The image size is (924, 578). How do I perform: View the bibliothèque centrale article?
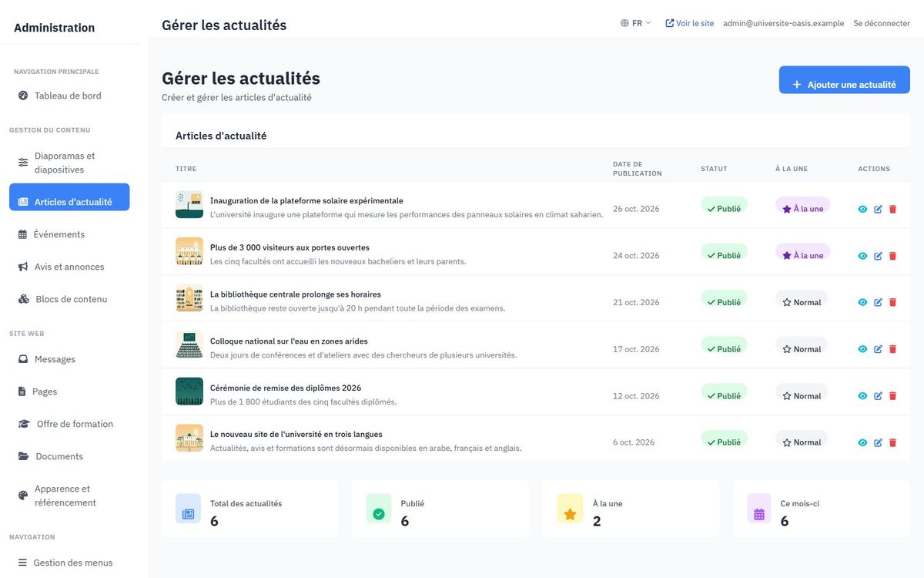coord(862,303)
